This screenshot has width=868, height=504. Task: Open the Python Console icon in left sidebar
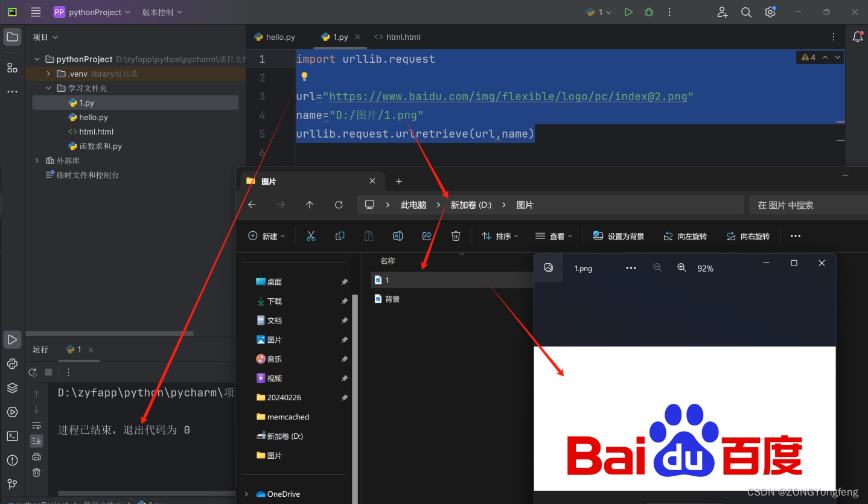click(12, 363)
